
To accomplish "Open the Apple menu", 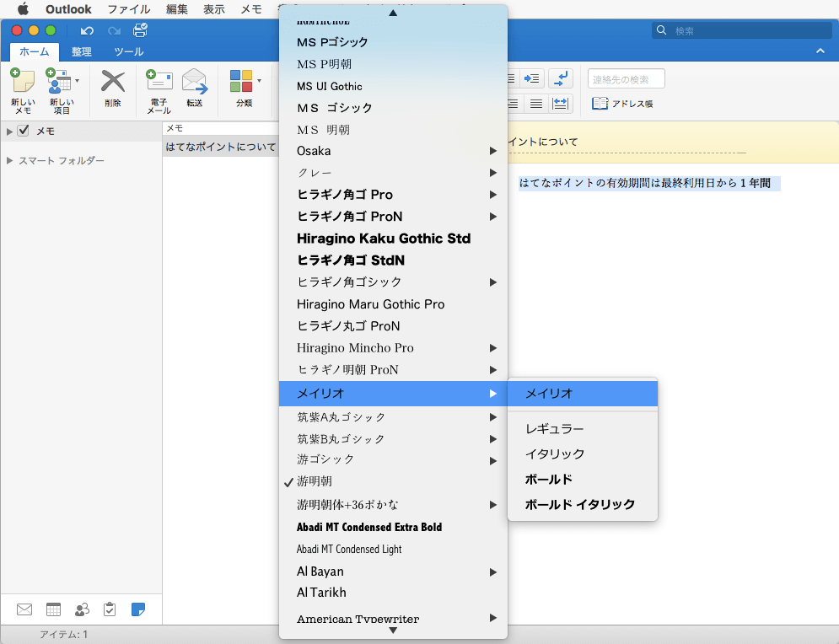I will click(23, 9).
